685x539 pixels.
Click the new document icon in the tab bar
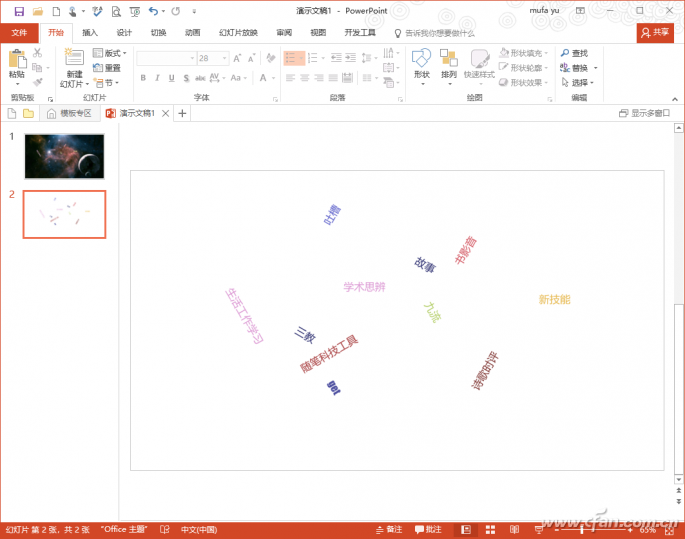[12, 114]
